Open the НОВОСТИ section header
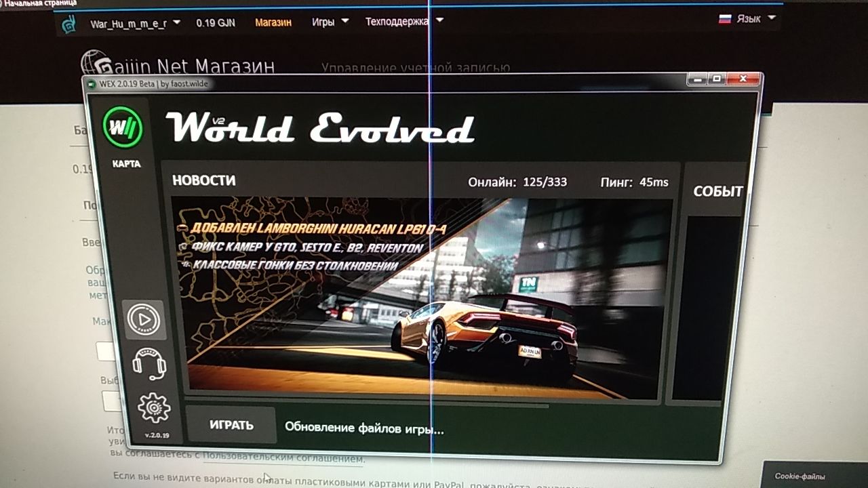Image resolution: width=868 pixels, height=488 pixels. pos(204,180)
